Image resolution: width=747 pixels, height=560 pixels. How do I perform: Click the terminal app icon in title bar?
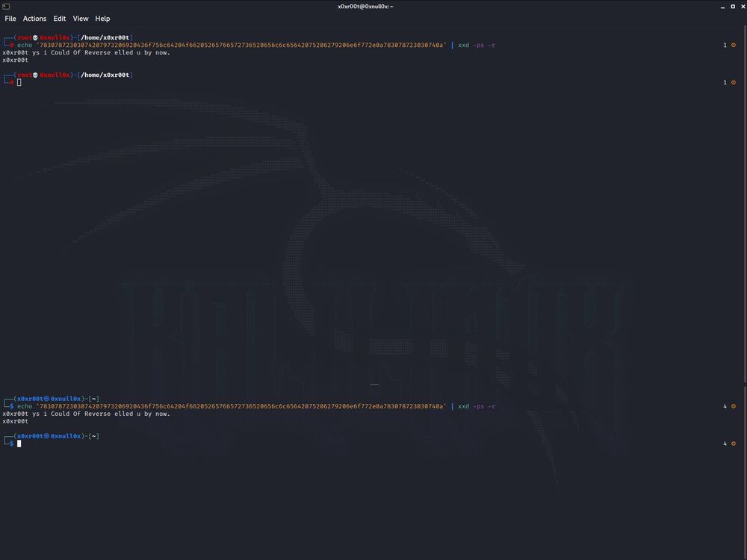point(6,6)
